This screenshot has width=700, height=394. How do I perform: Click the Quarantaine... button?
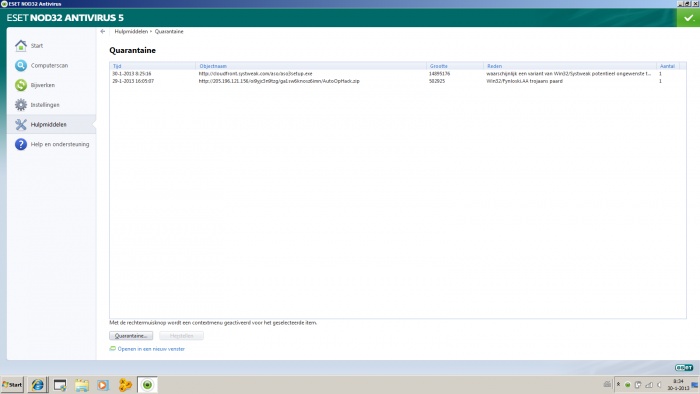click(x=131, y=336)
